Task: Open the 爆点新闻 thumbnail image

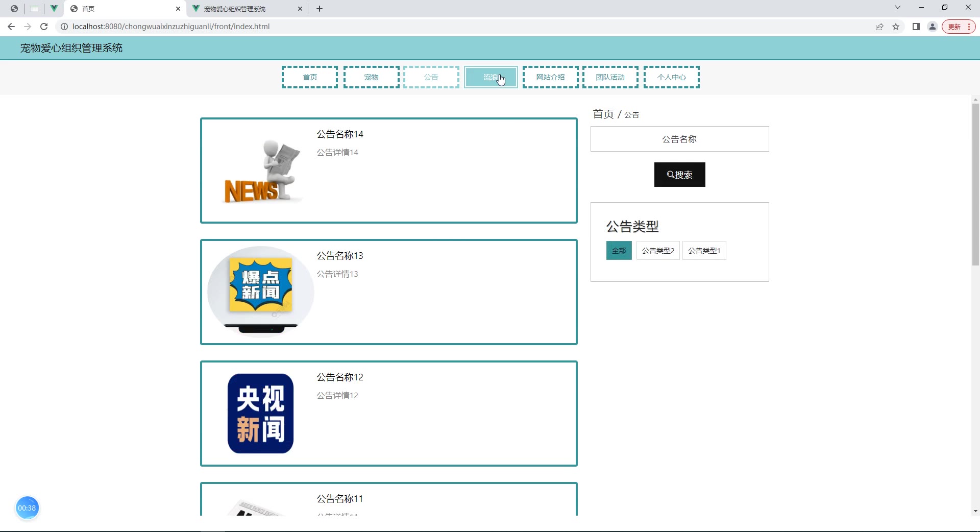Action: tap(261, 292)
